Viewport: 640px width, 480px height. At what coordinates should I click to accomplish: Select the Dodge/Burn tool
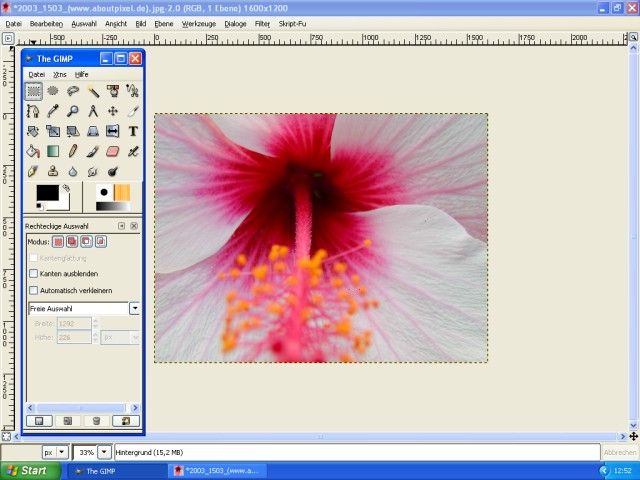click(113, 171)
